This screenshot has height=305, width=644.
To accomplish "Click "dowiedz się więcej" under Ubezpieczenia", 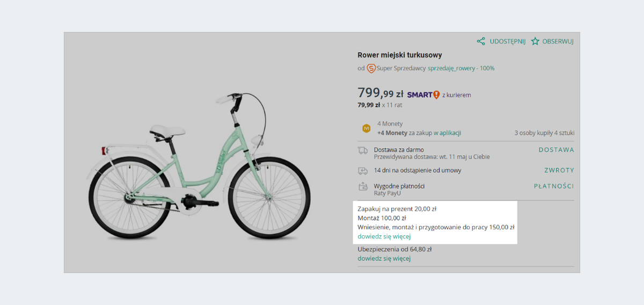I will point(384,258).
